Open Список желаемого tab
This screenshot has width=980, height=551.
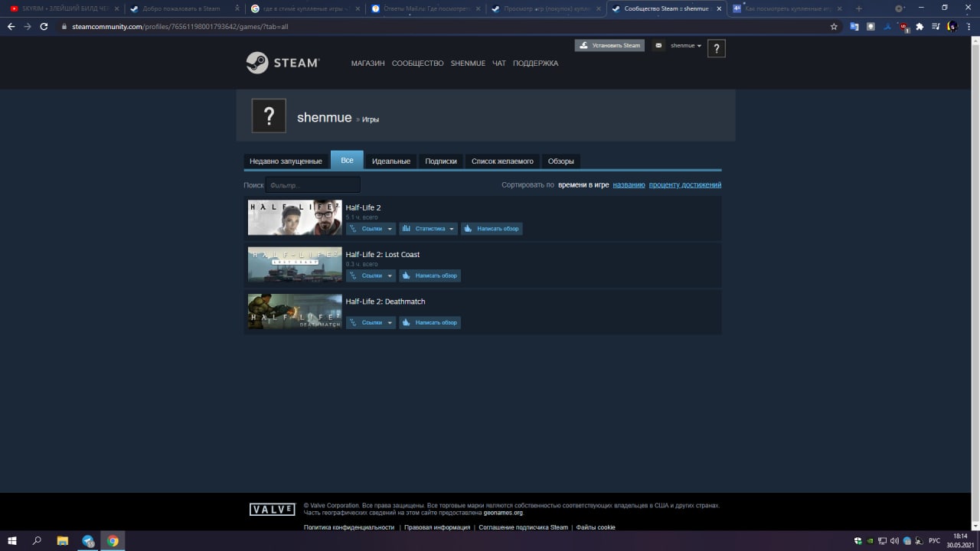(502, 161)
